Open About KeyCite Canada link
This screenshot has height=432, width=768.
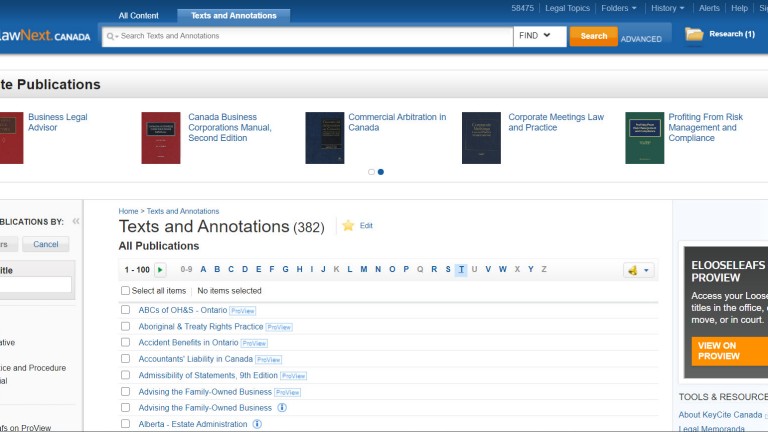point(720,415)
